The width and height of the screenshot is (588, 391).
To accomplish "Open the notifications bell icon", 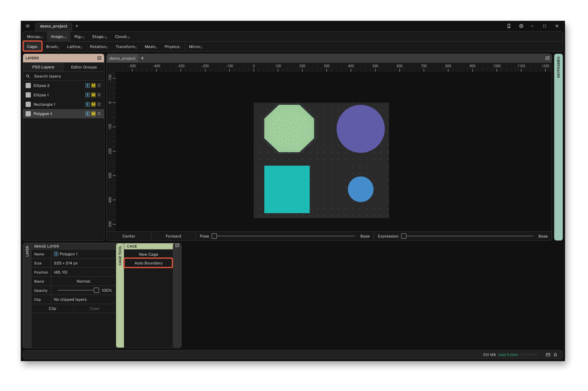I will [555, 355].
